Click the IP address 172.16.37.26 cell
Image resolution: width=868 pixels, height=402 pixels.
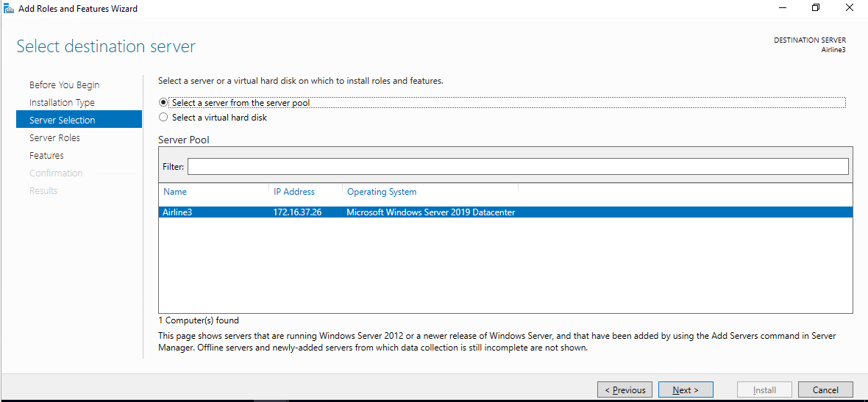tap(297, 212)
